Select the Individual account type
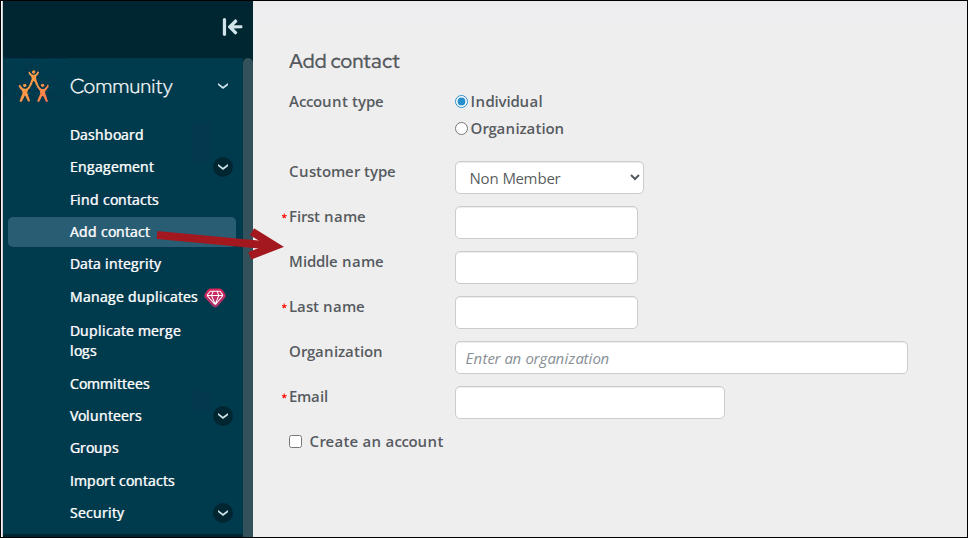 point(461,102)
